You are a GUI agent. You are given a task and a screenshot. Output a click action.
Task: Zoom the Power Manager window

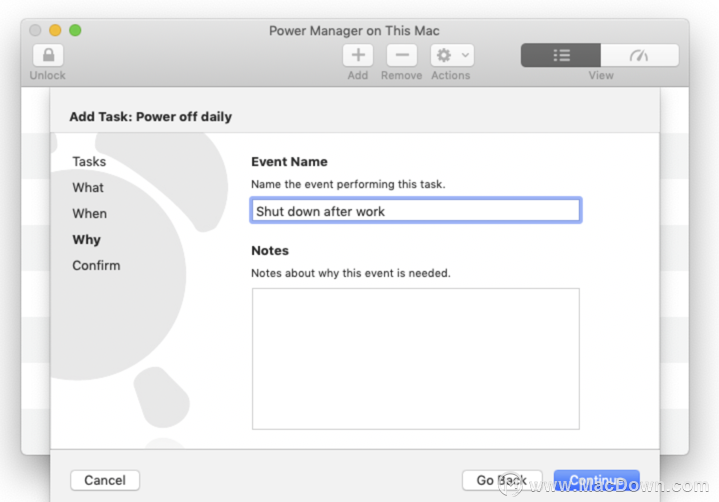(x=75, y=30)
